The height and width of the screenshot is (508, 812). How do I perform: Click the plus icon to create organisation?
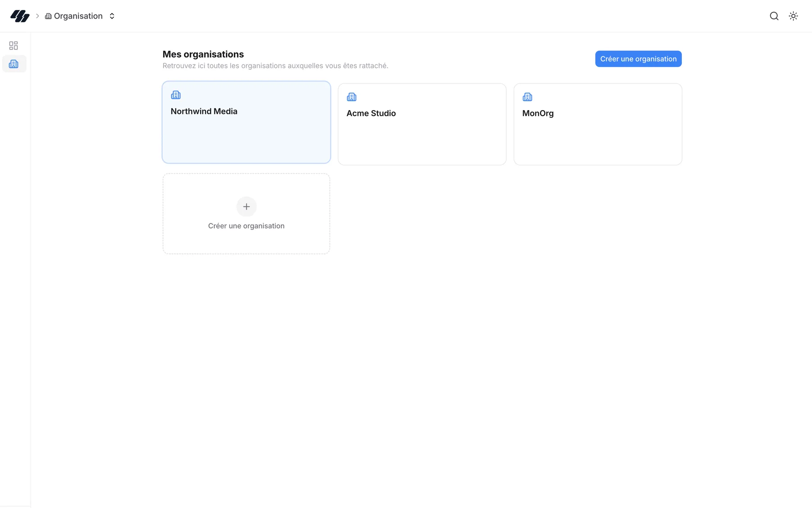(x=247, y=207)
